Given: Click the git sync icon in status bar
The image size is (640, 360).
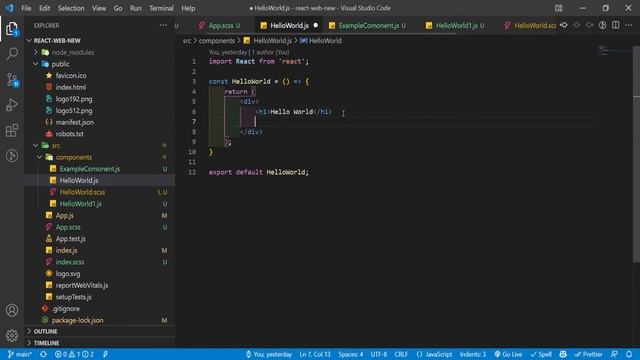Looking at the screenshot, I should [43, 354].
